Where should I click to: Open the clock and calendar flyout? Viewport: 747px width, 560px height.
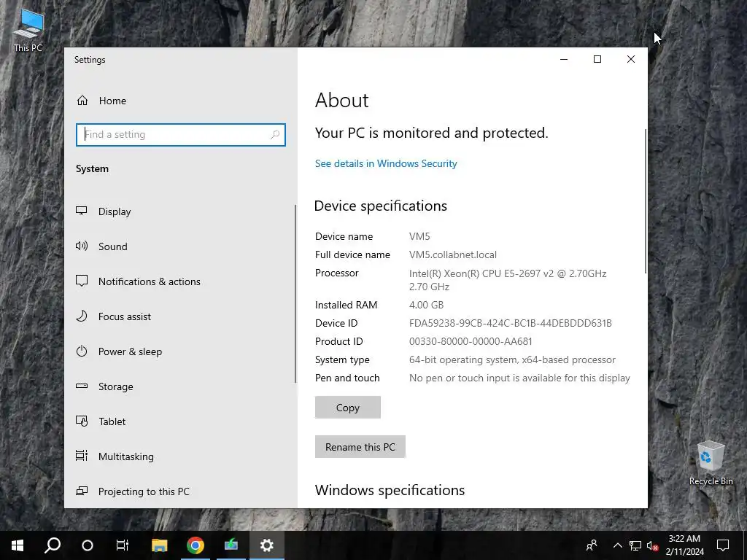[684, 545]
